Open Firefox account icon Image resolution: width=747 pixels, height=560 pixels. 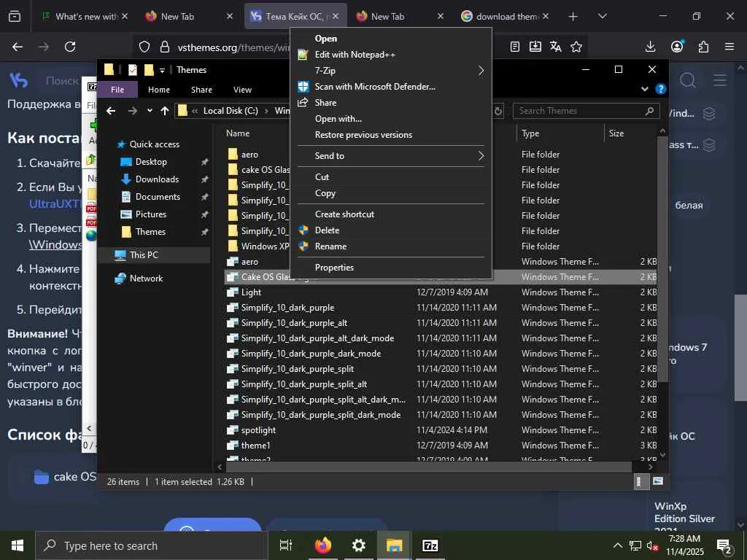click(677, 47)
